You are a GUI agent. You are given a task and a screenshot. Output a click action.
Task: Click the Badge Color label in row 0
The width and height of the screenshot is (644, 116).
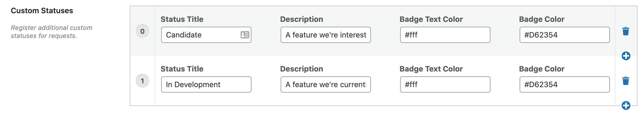pyautogui.click(x=541, y=19)
